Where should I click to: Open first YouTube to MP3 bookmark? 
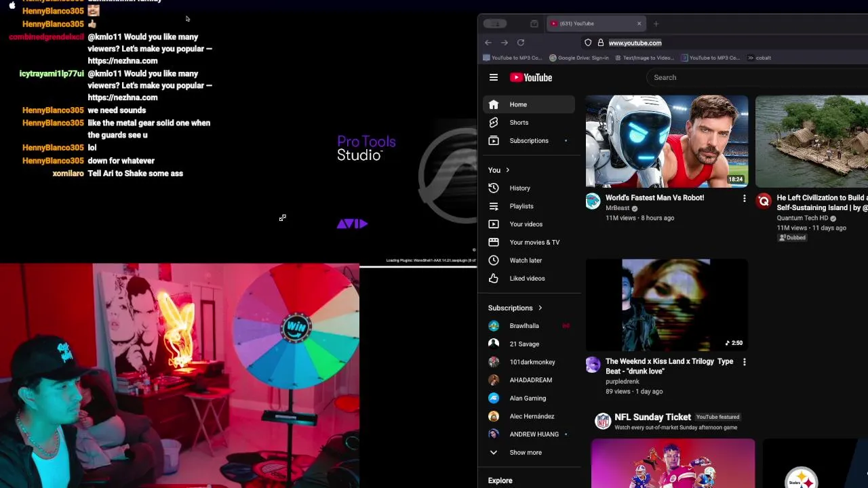(512, 58)
